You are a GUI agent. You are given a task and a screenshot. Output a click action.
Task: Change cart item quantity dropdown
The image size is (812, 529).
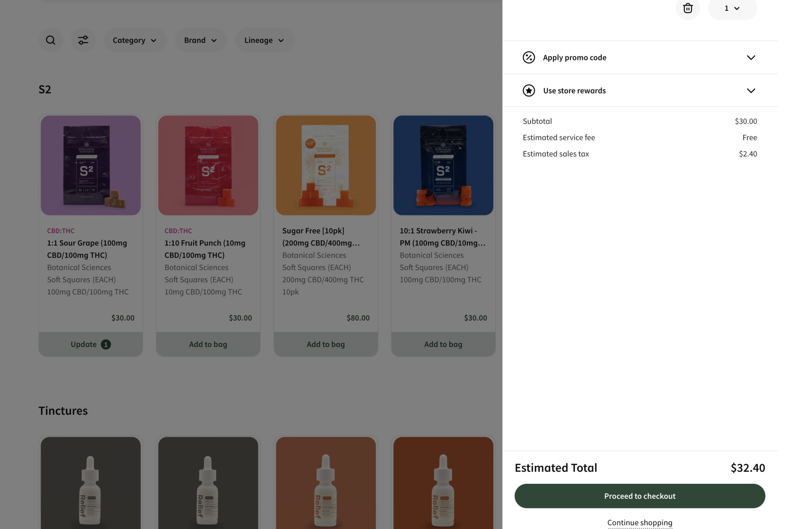(732, 8)
